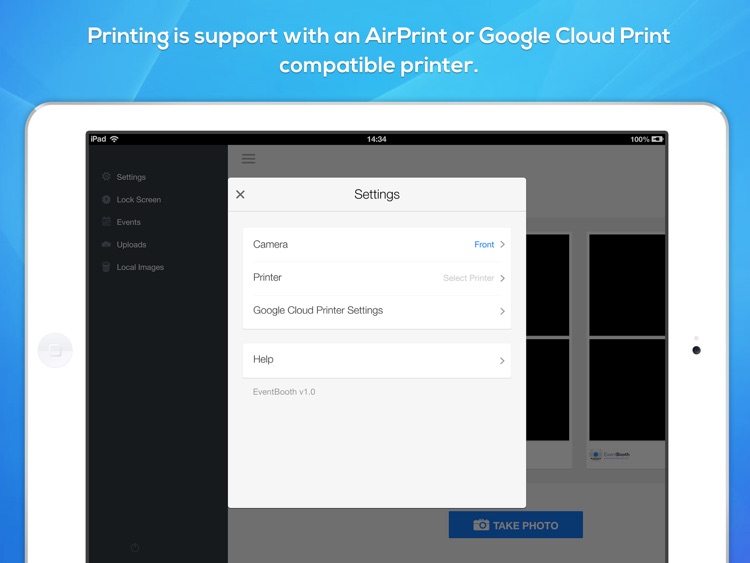750x563 pixels.
Task: Click the TAKE PHOTO button
Action: [x=516, y=525]
